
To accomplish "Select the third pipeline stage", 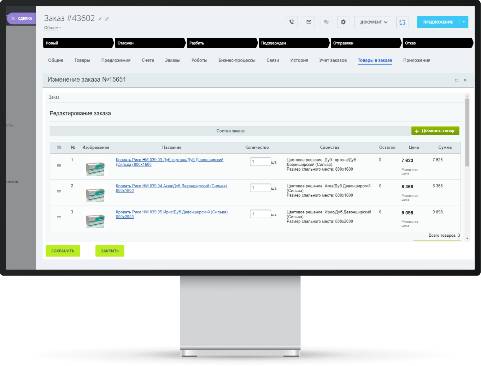I will pos(222,43).
